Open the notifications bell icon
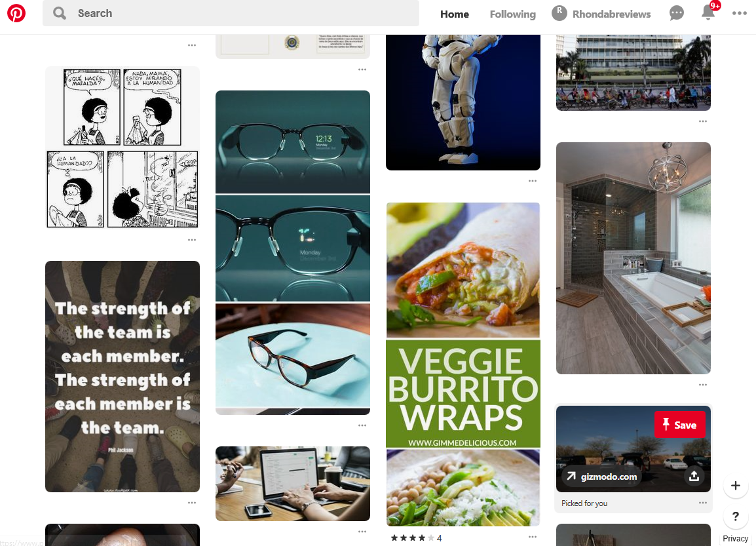This screenshot has width=756, height=546. pyautogui.click(x=708, y=12)
